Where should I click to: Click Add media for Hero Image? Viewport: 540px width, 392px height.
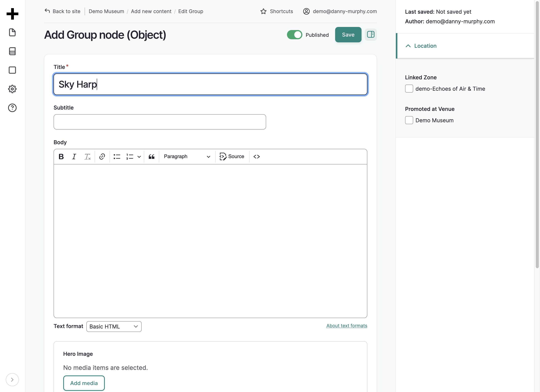(84, 383)
